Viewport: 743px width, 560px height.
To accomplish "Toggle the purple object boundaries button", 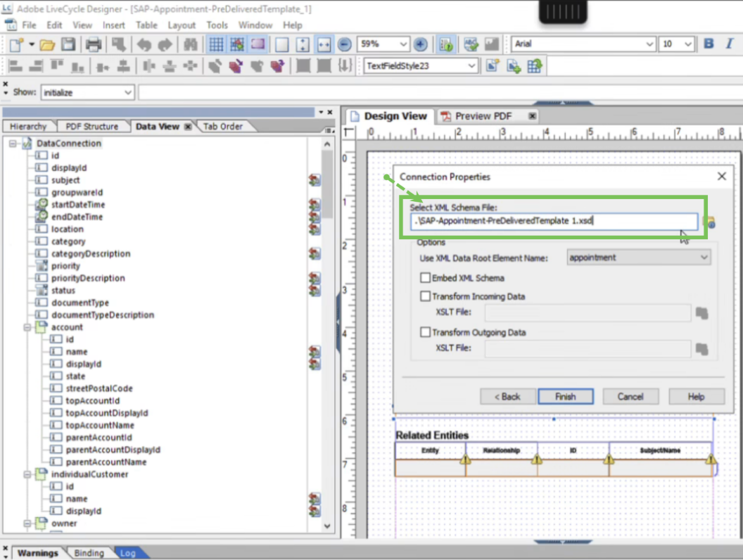I will click(x=258, y=44).
